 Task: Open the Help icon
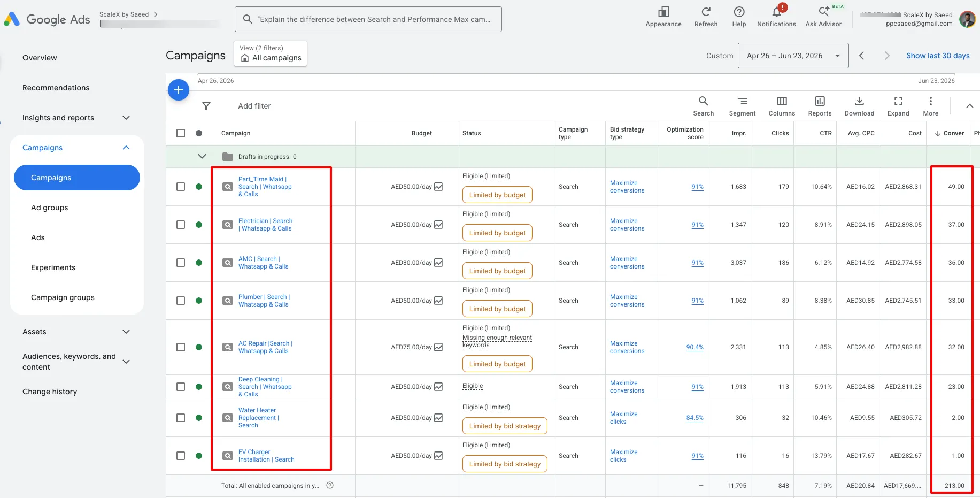pos(739,12)
